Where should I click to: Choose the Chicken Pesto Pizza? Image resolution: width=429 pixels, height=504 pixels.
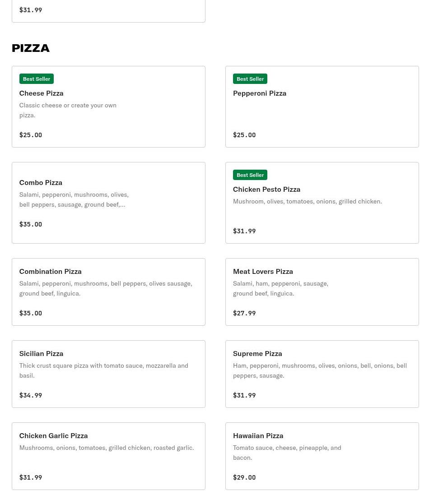tap(266, 189)
